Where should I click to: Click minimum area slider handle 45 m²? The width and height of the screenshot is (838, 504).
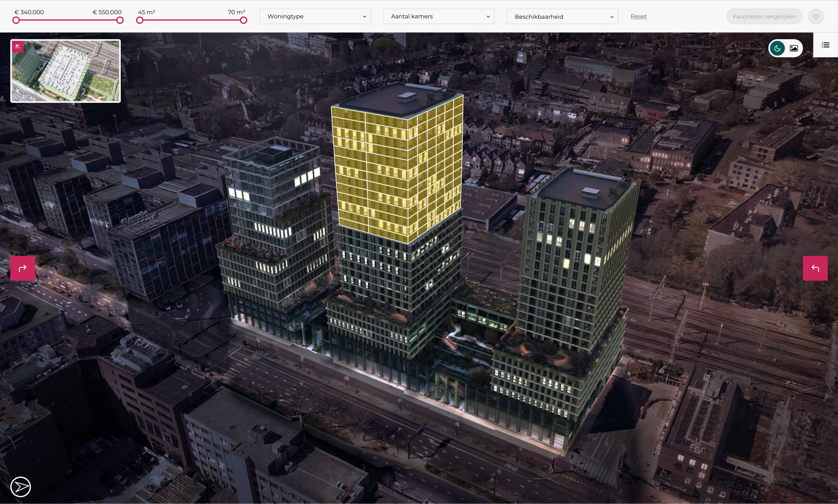(x=139, y=20)
